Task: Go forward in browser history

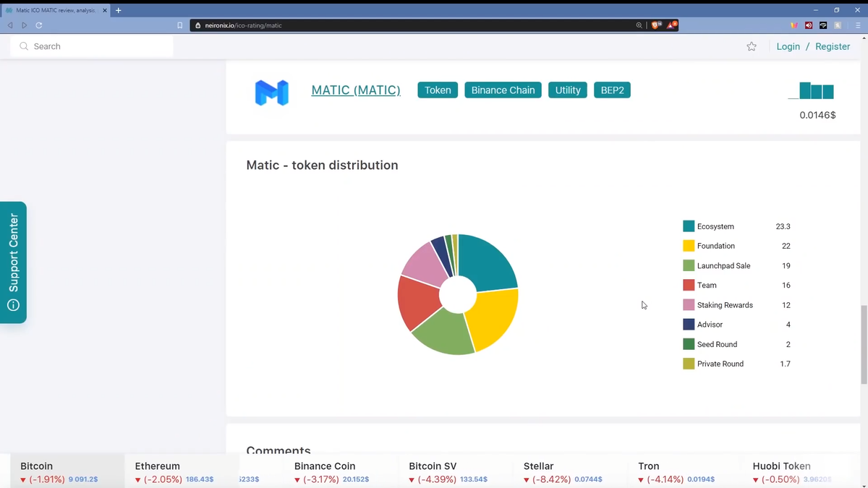Action: coord(25,25)
